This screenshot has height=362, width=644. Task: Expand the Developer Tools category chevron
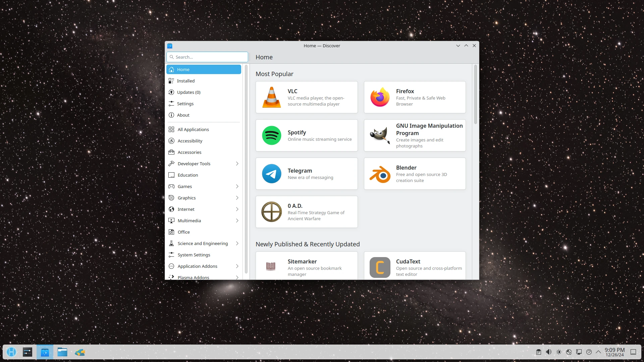[x=237, y=164]
